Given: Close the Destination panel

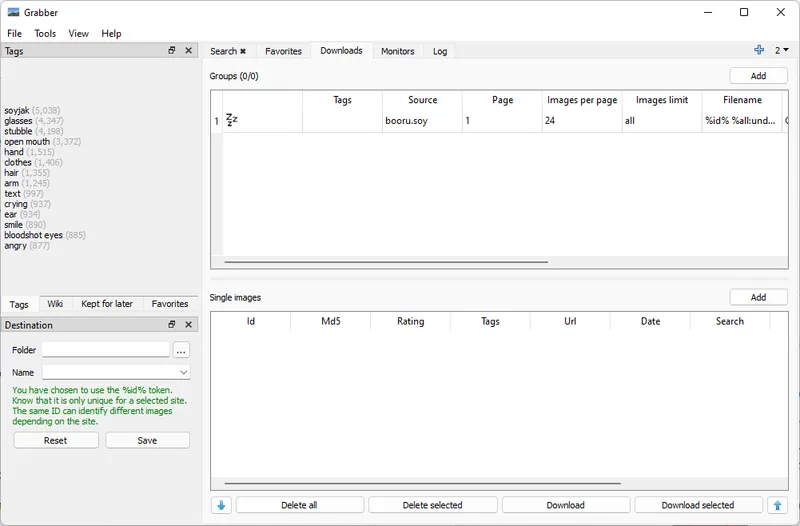Looking at the screenshot, I should 188,325.
